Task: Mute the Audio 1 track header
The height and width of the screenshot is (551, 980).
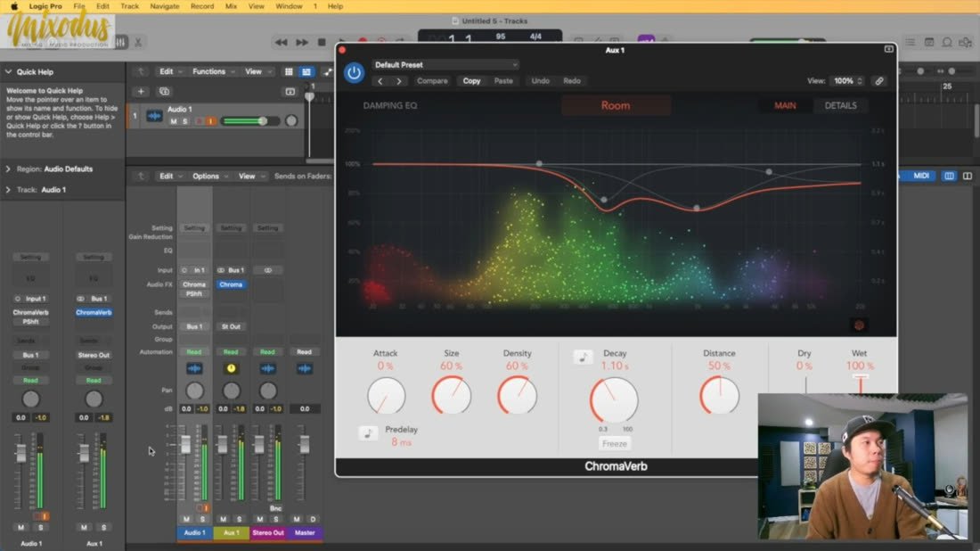Action: tap(173, 121)
